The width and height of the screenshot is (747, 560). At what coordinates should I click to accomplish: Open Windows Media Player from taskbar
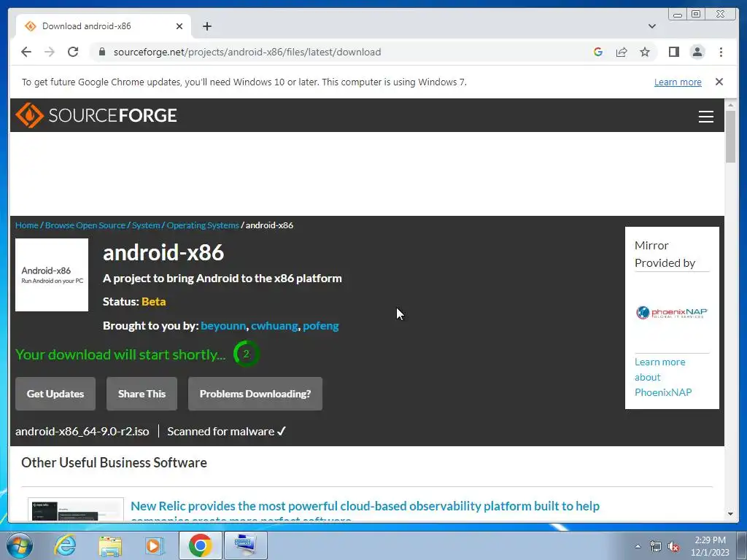click(155, 545)
